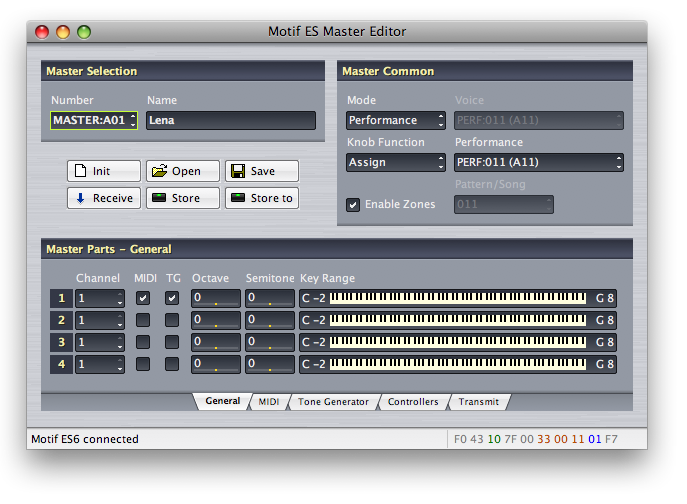Disable the Enable Zones checkbox
Image resolution: width=687 pixels, height=504 pixels.
pyautogui.click(x=353, y=205)
